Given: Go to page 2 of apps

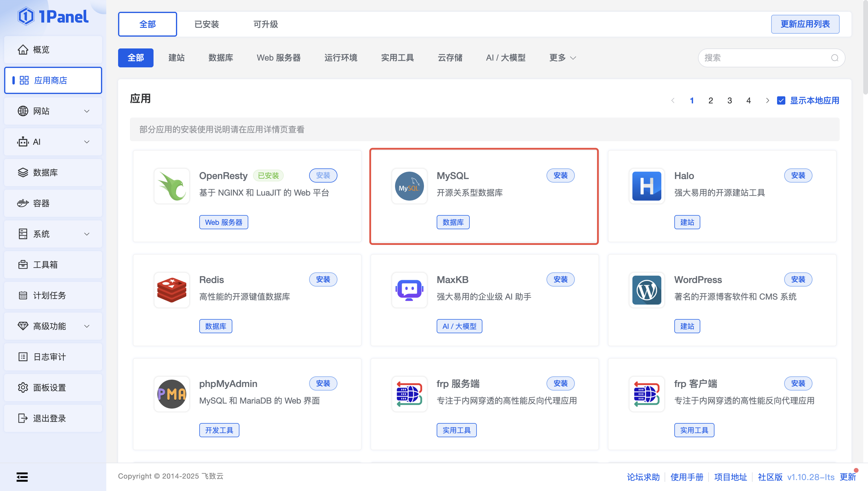Looking at the screenshot, I should (711, 100).
